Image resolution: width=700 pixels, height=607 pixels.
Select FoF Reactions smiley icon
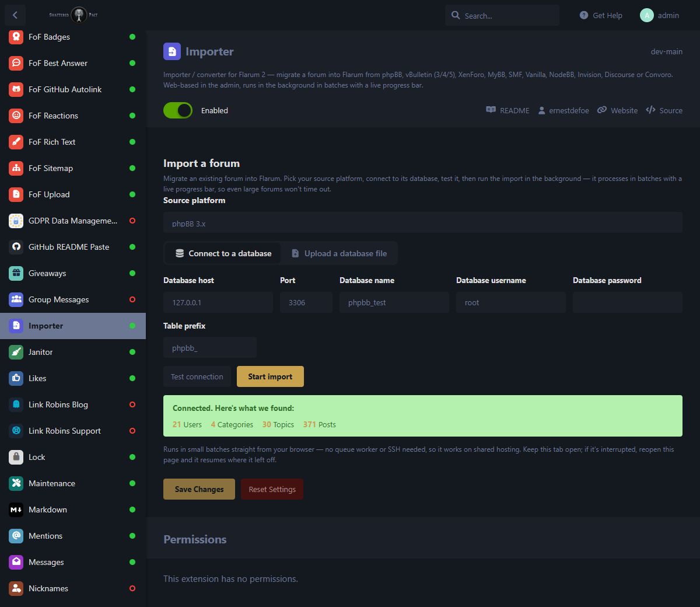coord(16,116)
